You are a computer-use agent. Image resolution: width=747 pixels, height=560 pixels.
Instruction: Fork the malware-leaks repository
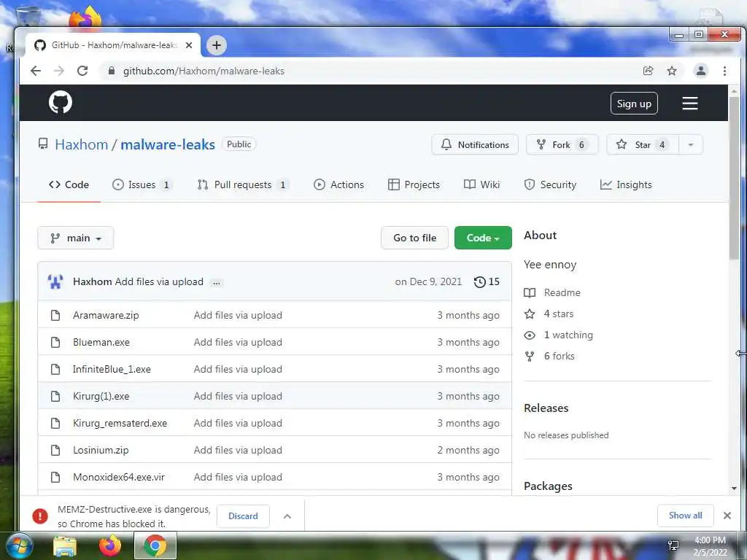click(562, 145)
